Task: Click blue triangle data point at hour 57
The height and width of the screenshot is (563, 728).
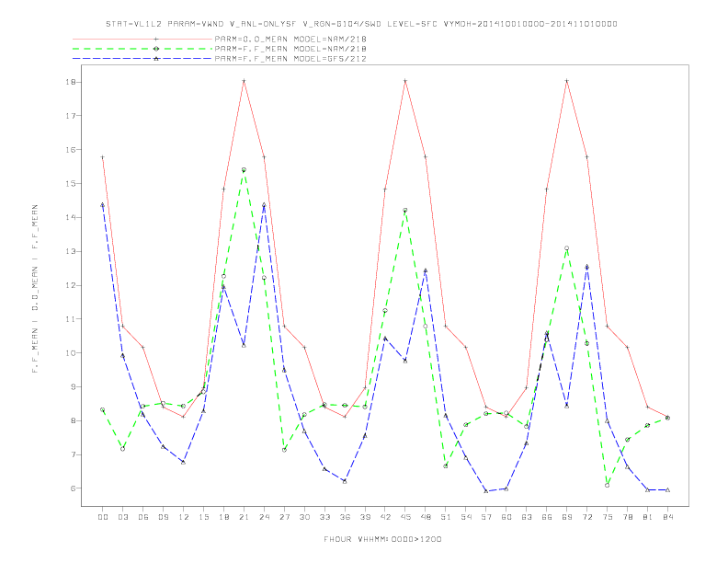Action: [486, 491]
